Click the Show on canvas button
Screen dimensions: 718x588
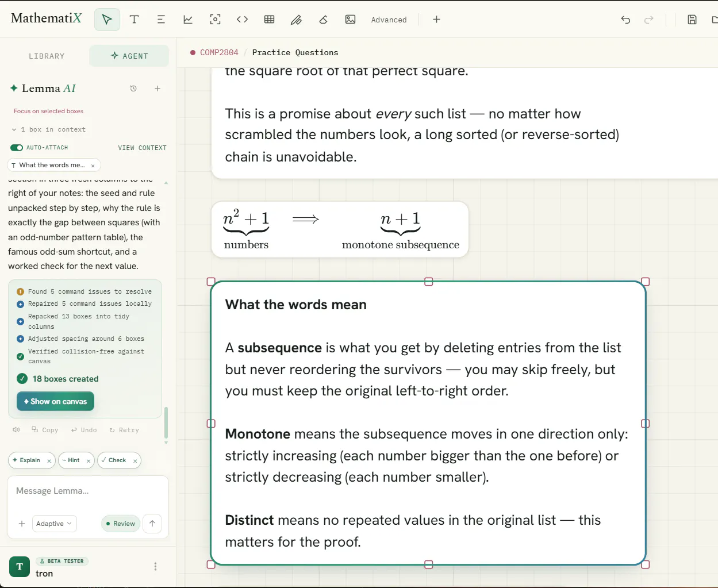click(55, 401)
